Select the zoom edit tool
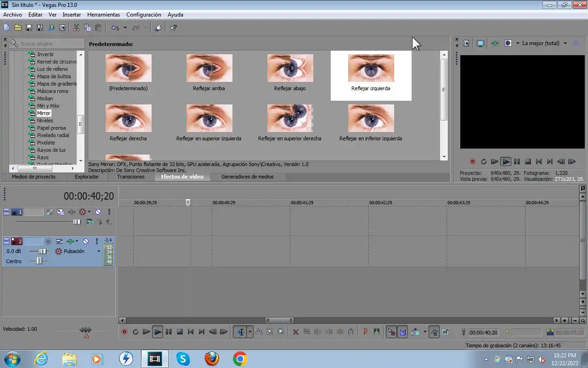This screenshot has height=368, width=588. [x=281, y=332]
